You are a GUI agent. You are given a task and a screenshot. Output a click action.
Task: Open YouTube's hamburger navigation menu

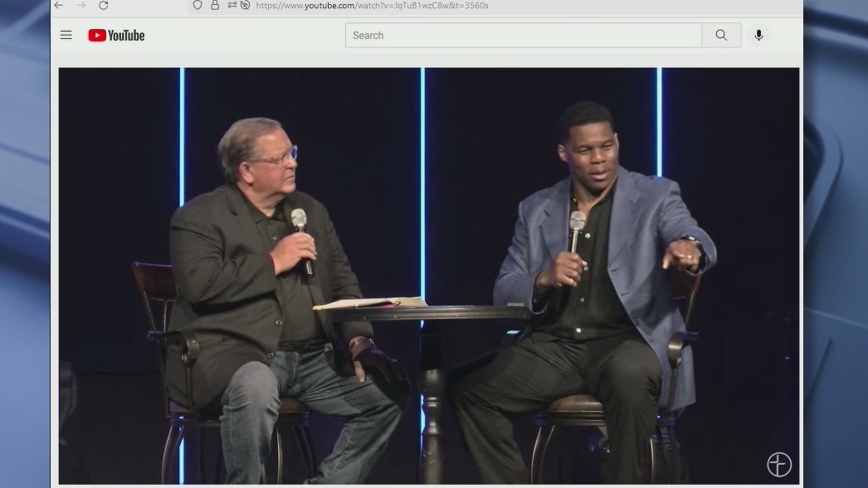(66, 35)
